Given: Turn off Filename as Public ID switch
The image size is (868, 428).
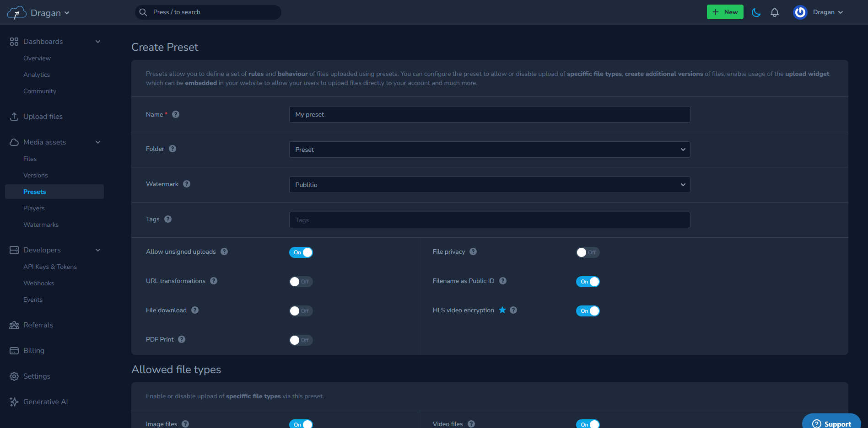Looking at the screenshot, I should tap(588, 282).
